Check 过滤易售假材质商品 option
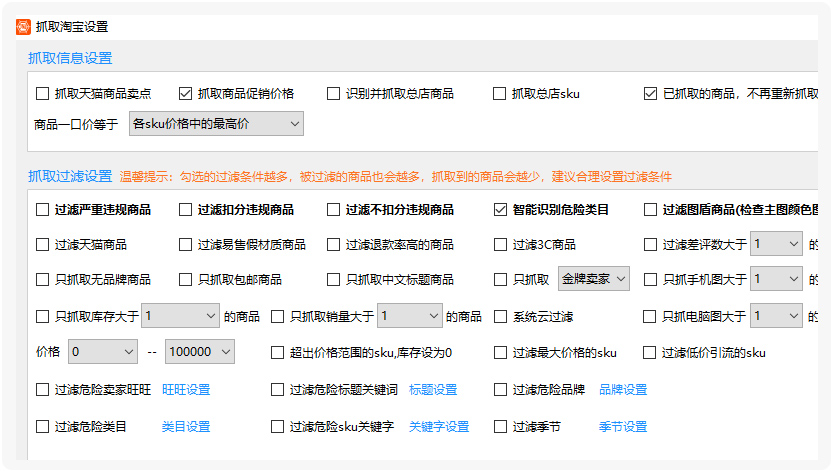 pyautogui.click(x=185, y=244)
